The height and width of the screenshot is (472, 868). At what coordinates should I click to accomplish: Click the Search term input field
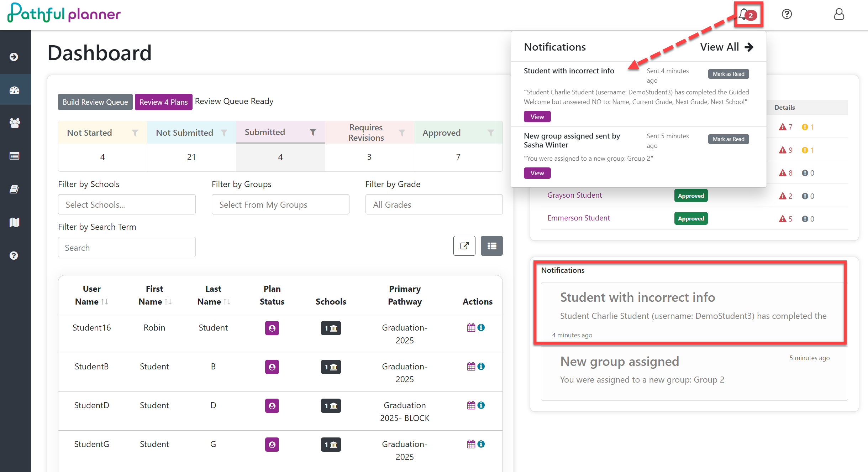pos(127,247)
